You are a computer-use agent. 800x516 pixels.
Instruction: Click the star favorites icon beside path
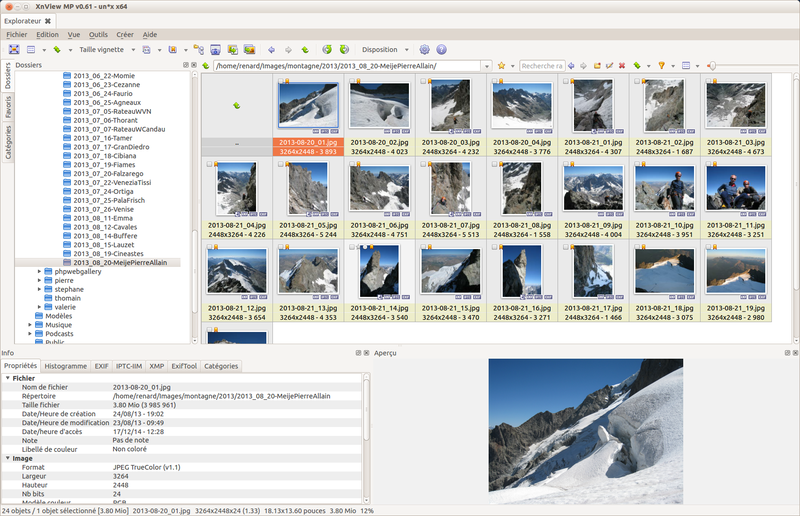501,66
